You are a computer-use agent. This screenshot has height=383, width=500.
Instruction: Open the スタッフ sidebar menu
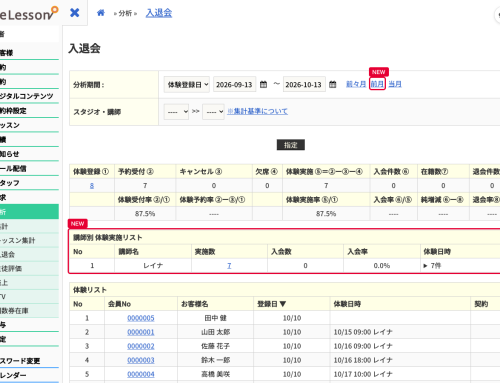29,183
